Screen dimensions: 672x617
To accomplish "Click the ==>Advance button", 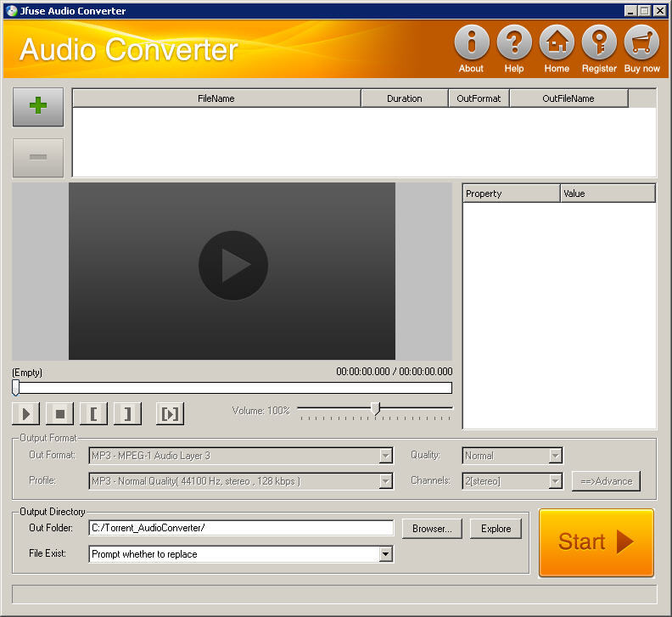I will pos(606,481).
